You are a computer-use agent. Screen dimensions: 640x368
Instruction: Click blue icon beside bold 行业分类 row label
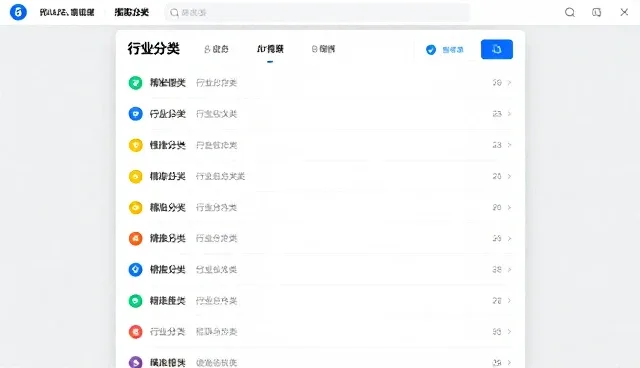click(x=136, y=114)
